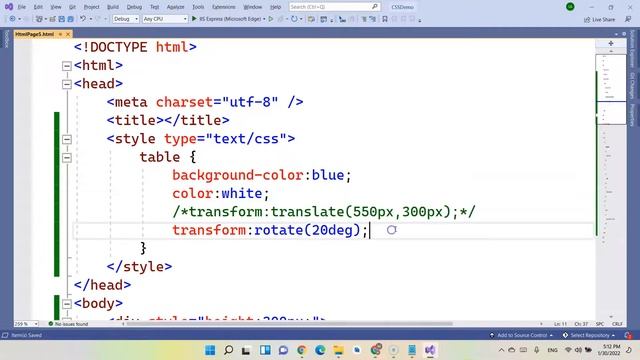Click the Search (Ctrl+Q) box
This screenshot has height=360, width=640.
(334, 7)
